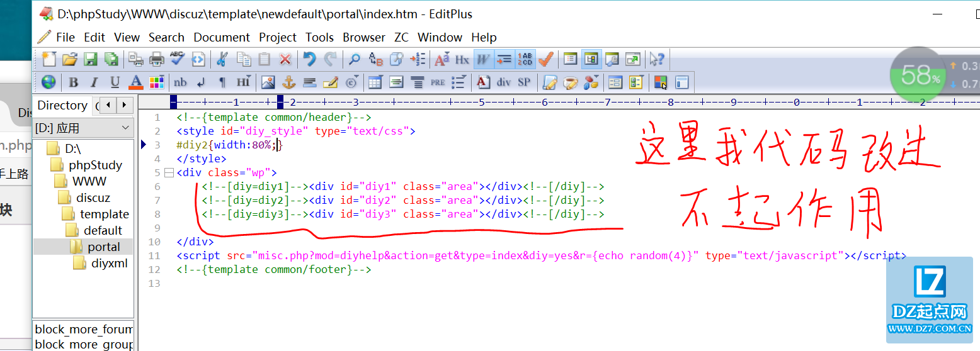Select the phpStudy folder

pyautogui.click(x=95, y=165)
